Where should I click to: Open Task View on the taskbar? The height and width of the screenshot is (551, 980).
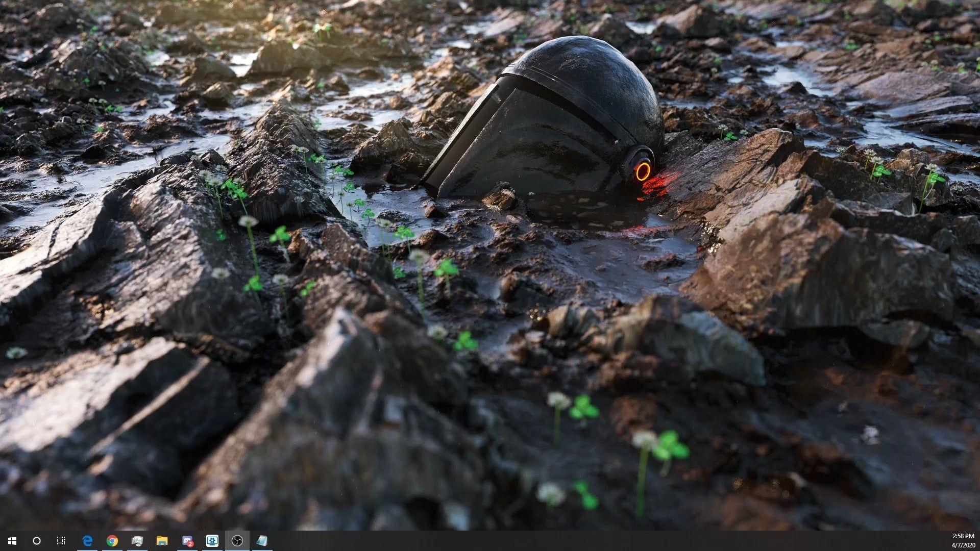coord(61,541)
